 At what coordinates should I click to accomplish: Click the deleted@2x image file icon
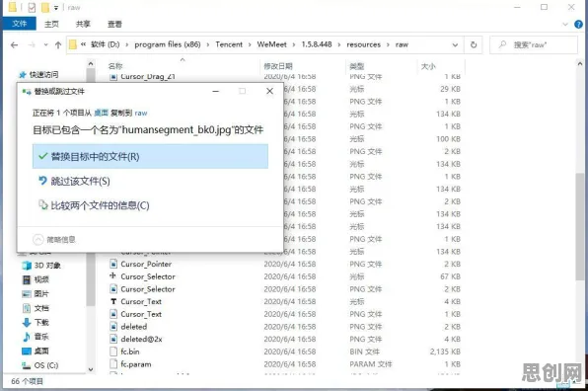113,340
